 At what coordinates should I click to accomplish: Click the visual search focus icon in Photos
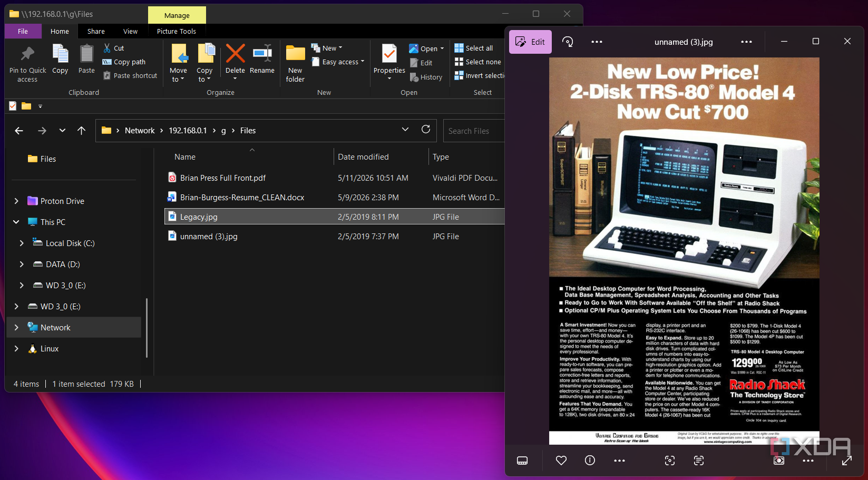tap(670, 461)
